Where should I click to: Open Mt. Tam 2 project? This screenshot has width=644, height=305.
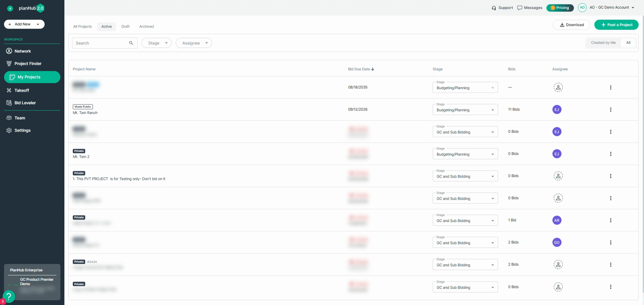[x=81, y=157]
